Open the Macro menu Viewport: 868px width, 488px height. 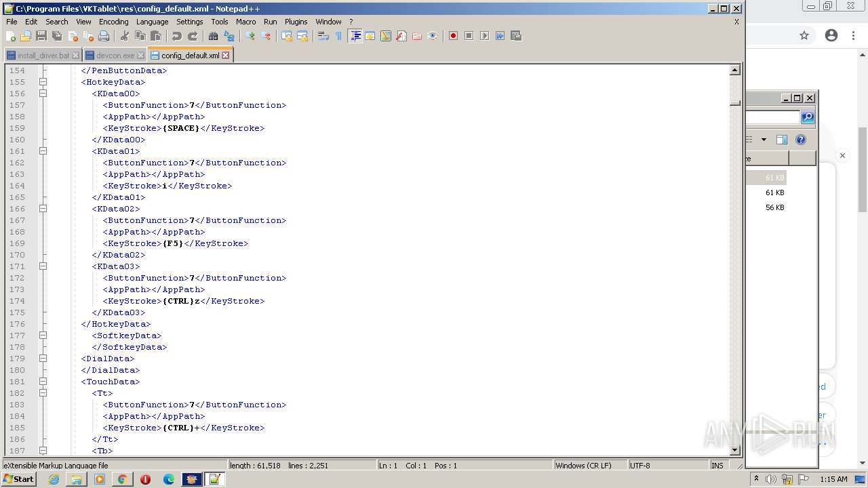point(246,22)
